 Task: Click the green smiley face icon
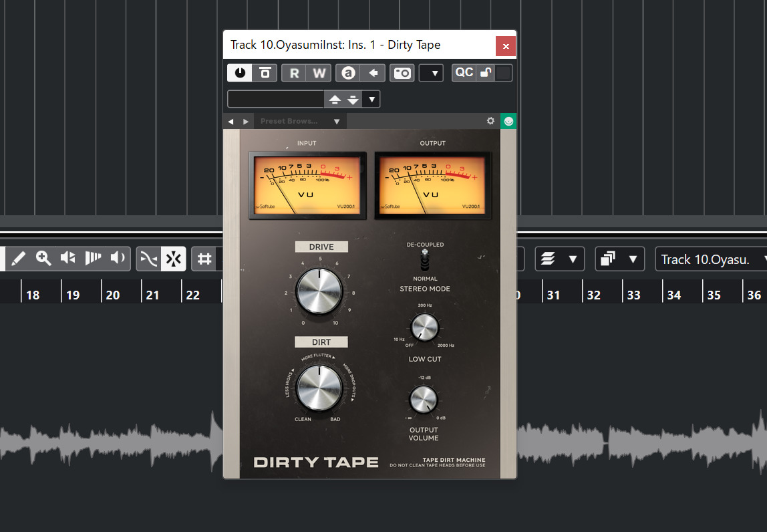coord(508,121)
